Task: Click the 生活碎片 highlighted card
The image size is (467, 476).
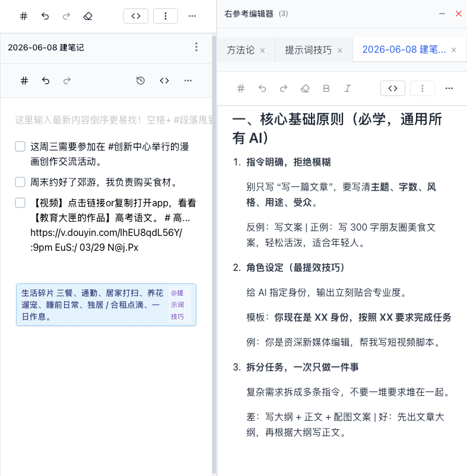Action: pos(106,305)
